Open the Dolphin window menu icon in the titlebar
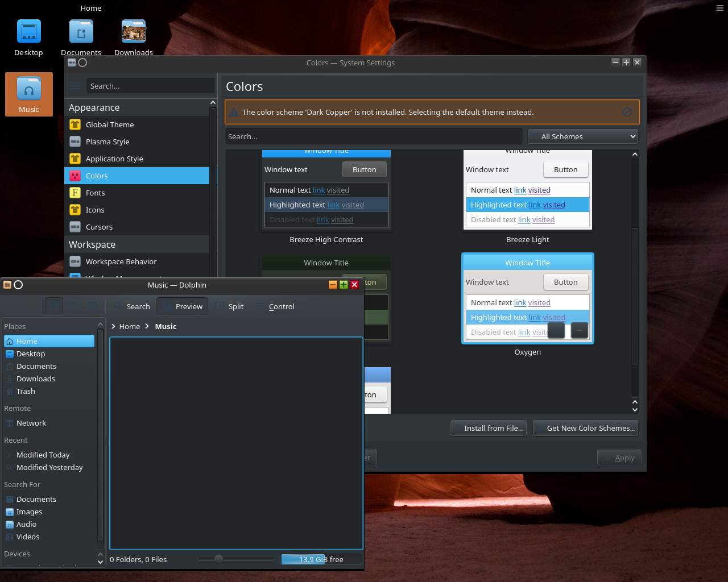This screenshot has height=582, width=728. tap(7, 285)
